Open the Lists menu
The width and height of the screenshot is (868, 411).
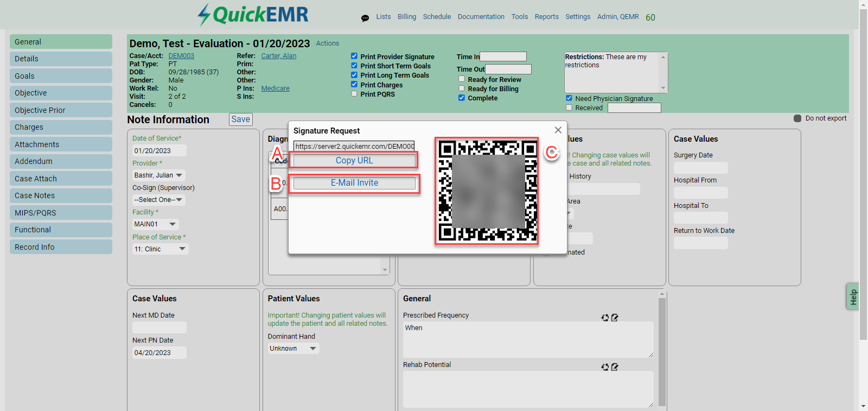click(x=384, y=17)
